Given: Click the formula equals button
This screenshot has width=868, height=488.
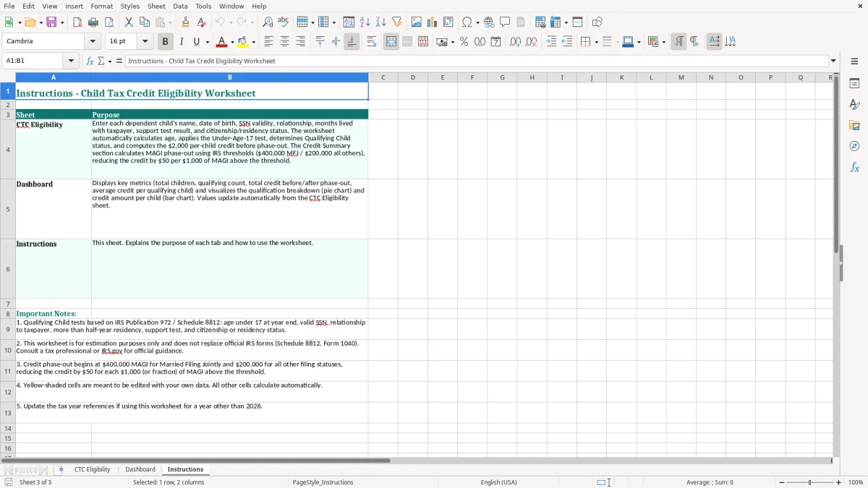Looking at the screenshot, I should click(119, 61).
